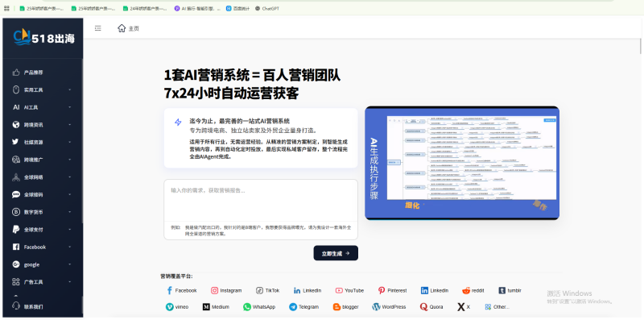Select the Facebook platform under 营销覆盖平台
This screenshot has width=644, height=320.
pyautogui.click(x=181, y=290)
